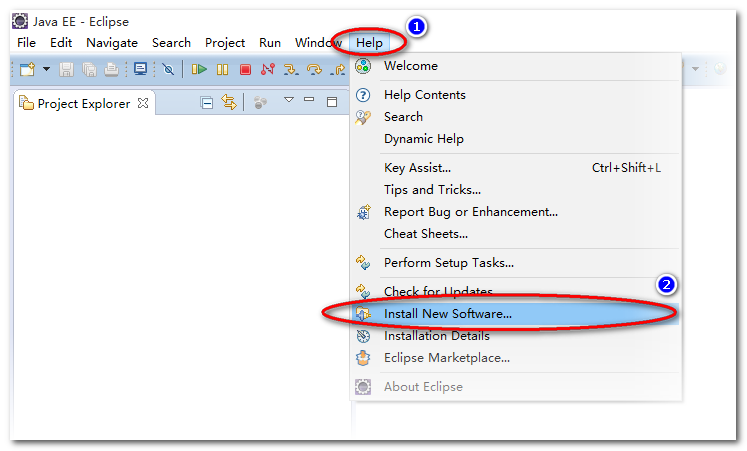Screen dimensions: 747x451
Task: Choose About Eclipse
Action: pyautogui.click(x=516, y=387)
